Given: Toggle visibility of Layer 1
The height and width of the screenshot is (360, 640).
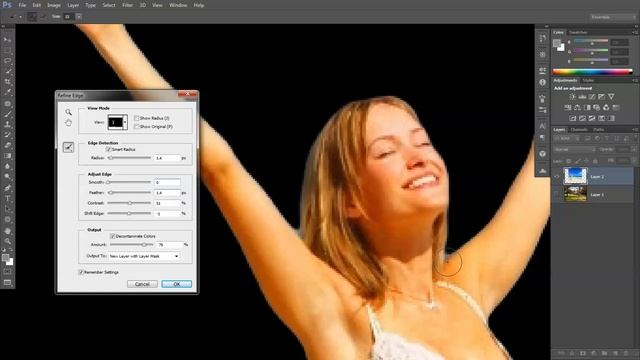Looking at the screenshot, I should pos(557,195).
